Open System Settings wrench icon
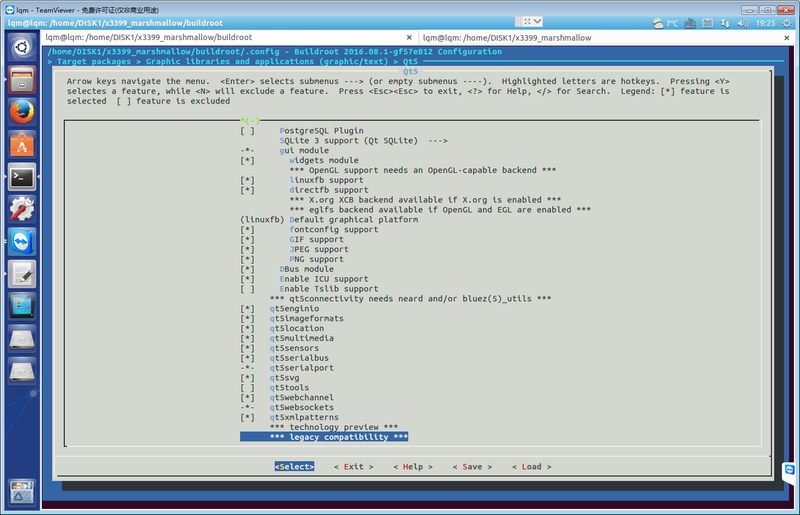Image resolution: width=800 pixels, height=515 pixels. 22,210
